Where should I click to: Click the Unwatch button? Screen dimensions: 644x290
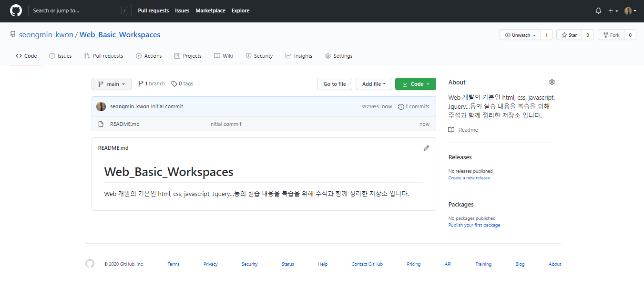[x=520, y=35]
